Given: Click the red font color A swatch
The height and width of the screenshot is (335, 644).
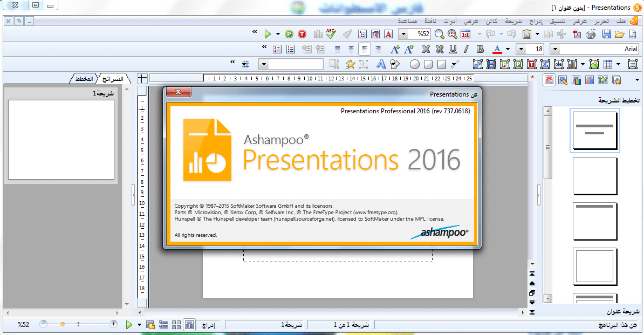Looking at the screenshot, I should pos(497,49).
